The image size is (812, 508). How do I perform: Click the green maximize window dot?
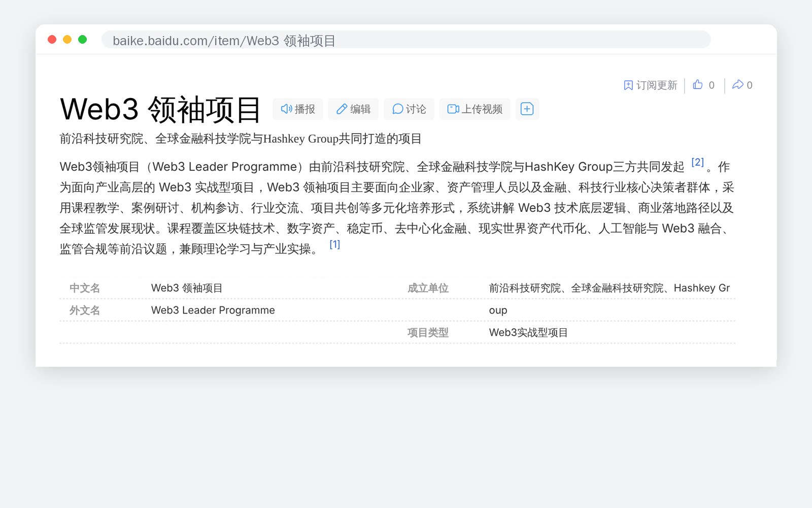82,40
